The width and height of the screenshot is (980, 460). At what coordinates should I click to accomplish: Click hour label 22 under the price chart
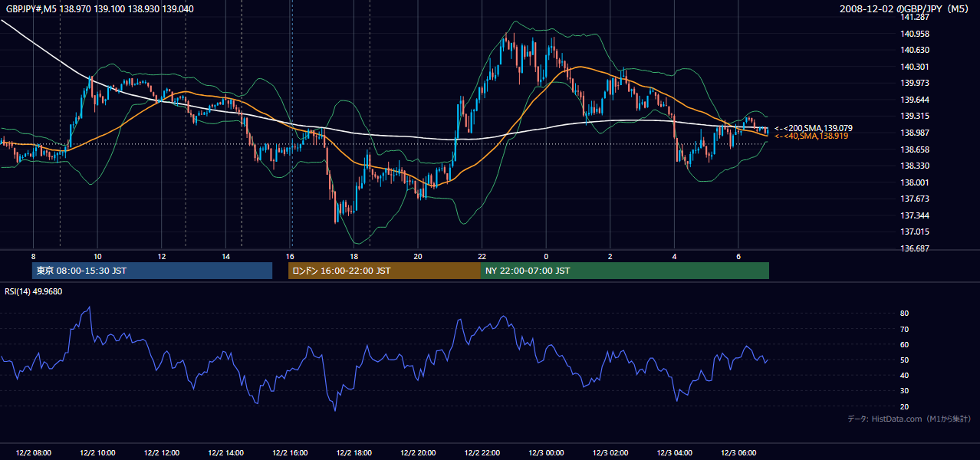[482, 256]
